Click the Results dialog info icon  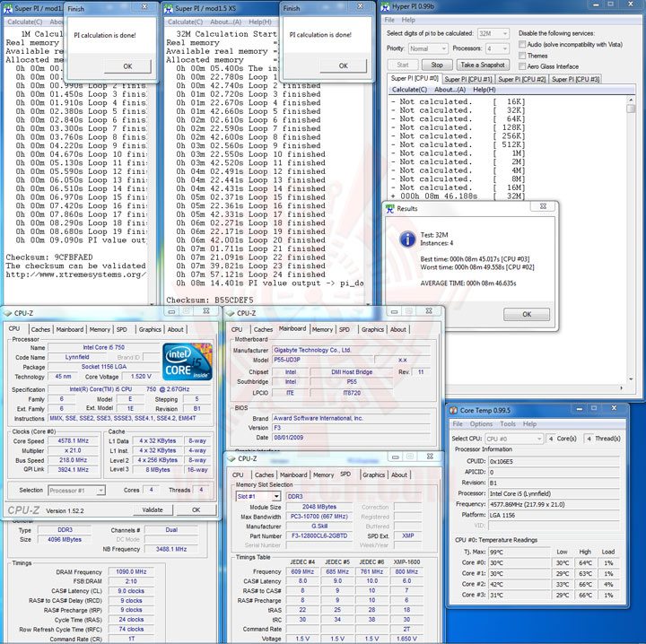coord(407,239)
